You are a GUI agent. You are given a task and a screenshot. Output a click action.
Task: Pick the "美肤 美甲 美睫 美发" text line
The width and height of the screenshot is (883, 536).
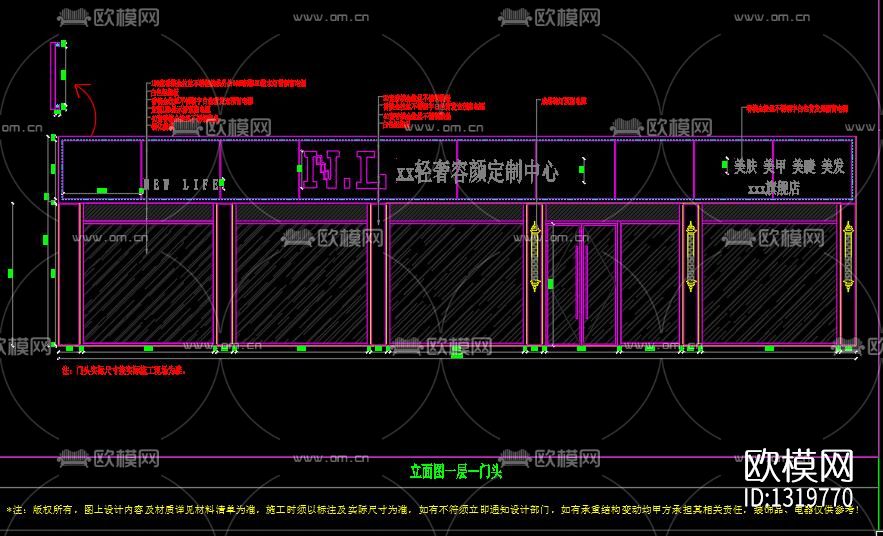click(x=789, y=166)
